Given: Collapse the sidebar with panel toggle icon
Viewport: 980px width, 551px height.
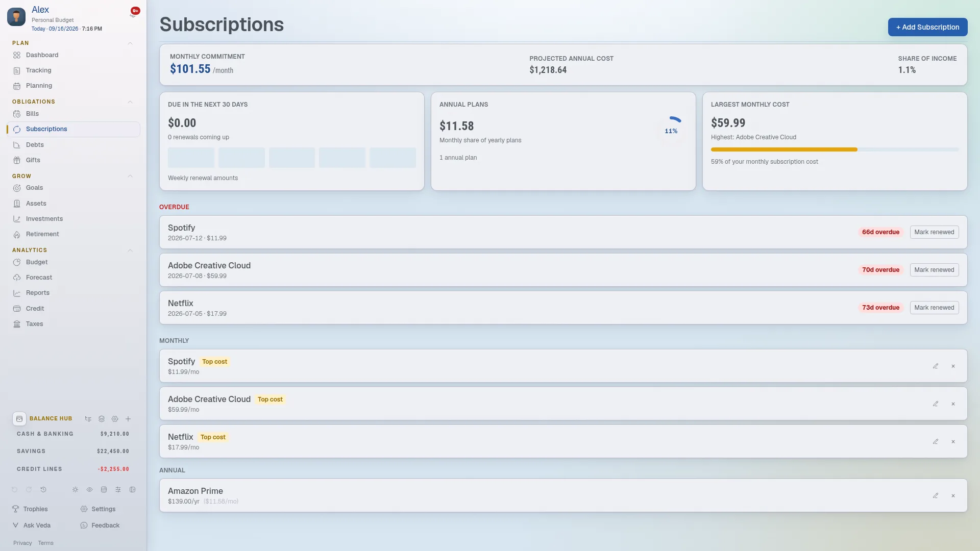Looking at the screenshot, I should [x=132, y=490].
